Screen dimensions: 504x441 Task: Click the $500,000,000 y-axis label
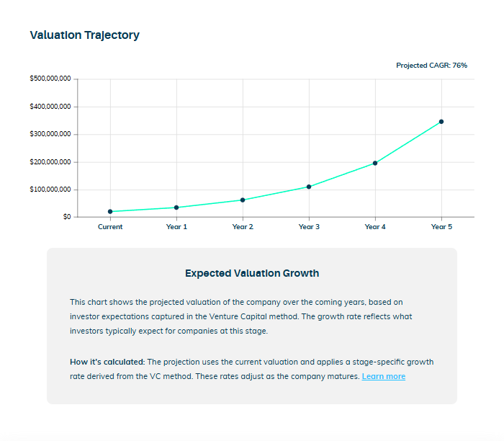pos(50,79)
